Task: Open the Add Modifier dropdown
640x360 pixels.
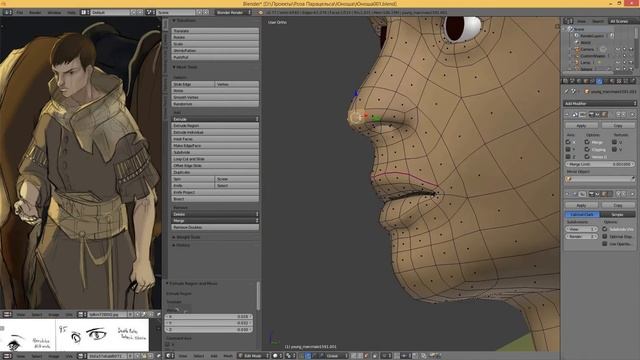Action: pyautogui.click(x=600, y=103)
